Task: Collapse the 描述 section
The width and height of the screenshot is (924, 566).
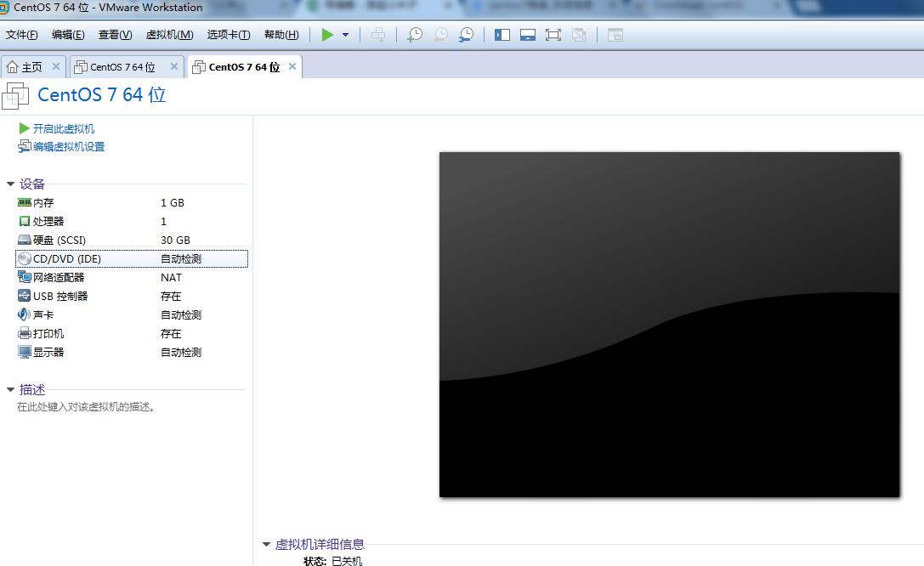Action: pyautogui.click(x=10, y=390)
